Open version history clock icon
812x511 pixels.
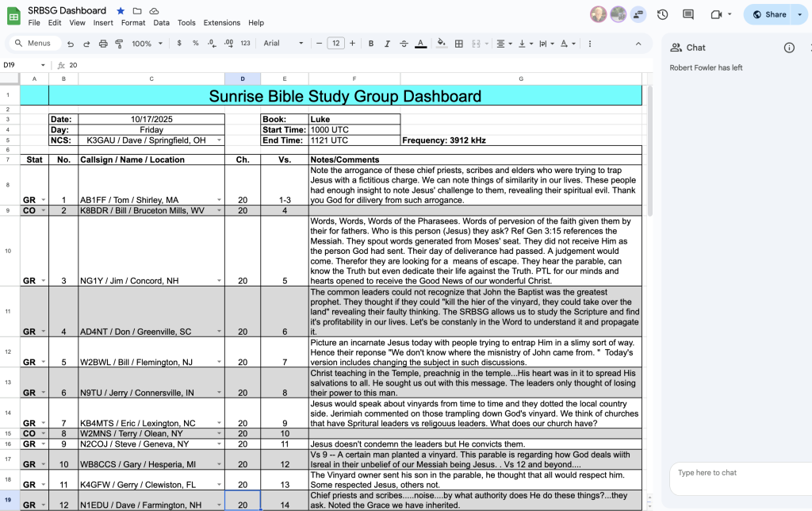[662, 14]
